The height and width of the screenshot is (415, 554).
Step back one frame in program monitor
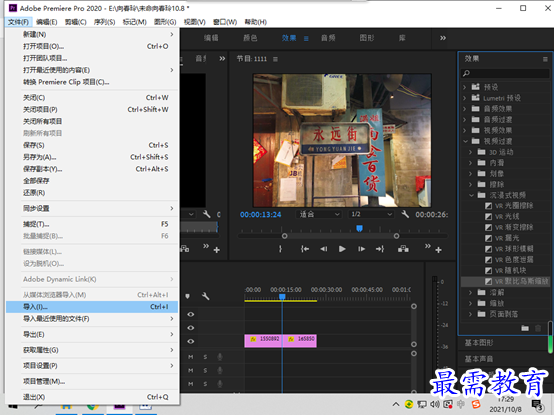323,249
